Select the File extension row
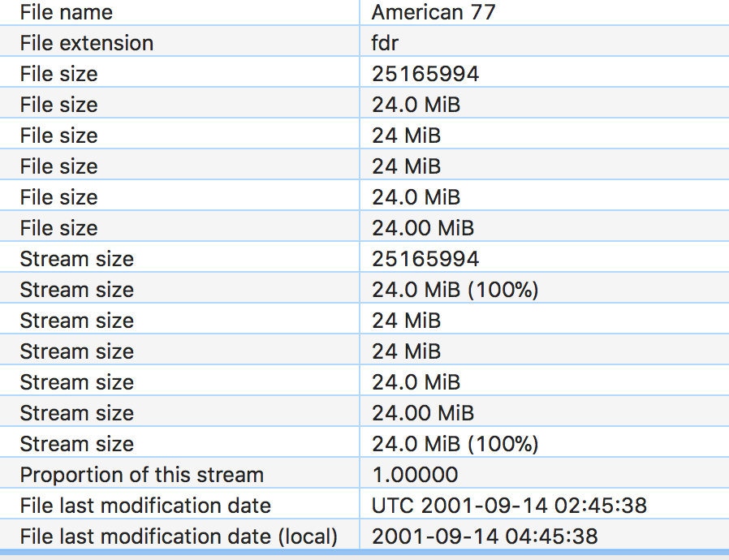This screenshot has height=560, width=729. [364, 43]
